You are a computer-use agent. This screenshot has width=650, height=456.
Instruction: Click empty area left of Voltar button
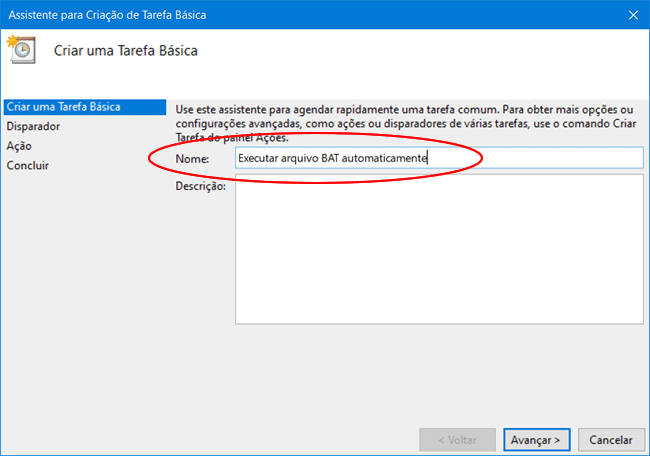click(300, 439)
